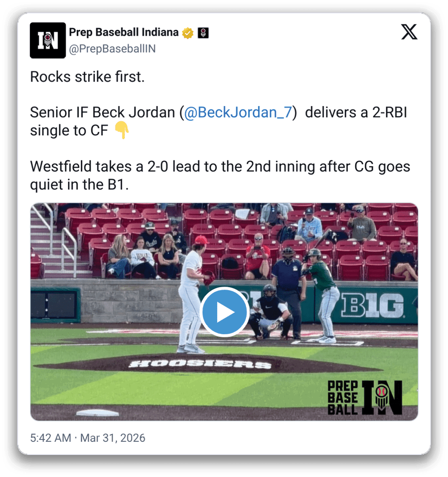Click the 'Westfield takes a 2-0 lead' sentence
This screenshot has height=477, width=448.
(x=220, y=175)
